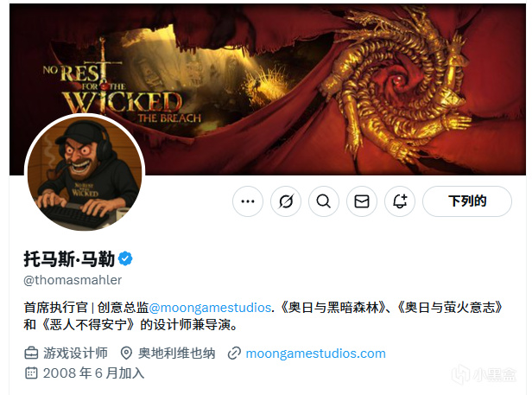Open direct message envelope icon
Screen dimensions: 532x395
(362, 201)
